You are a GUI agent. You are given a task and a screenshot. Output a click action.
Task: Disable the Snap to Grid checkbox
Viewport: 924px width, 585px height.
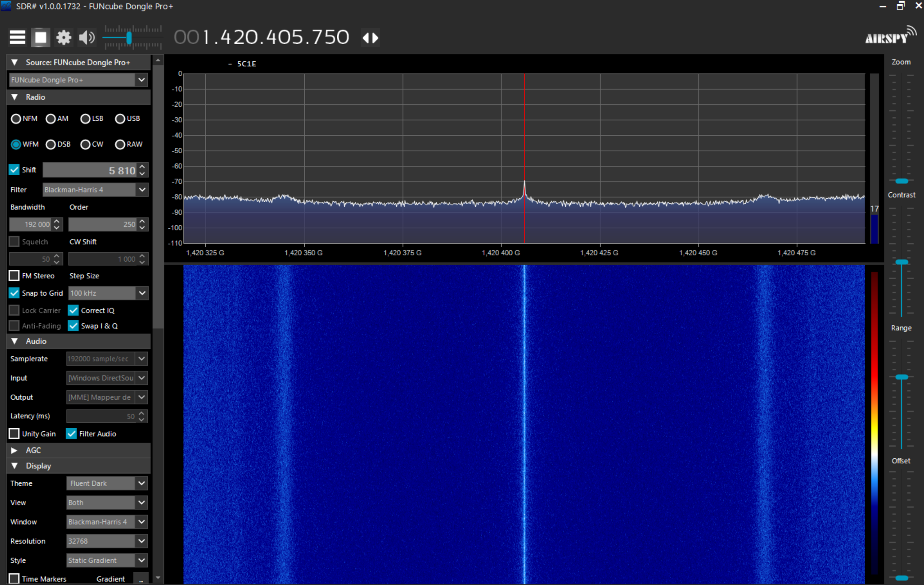point(14,293)
